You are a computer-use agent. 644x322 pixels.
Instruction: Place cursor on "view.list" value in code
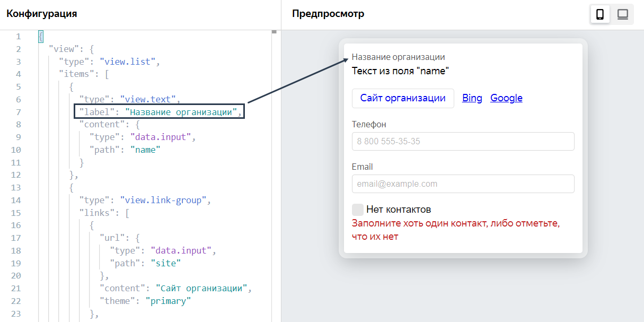(130, 62)
